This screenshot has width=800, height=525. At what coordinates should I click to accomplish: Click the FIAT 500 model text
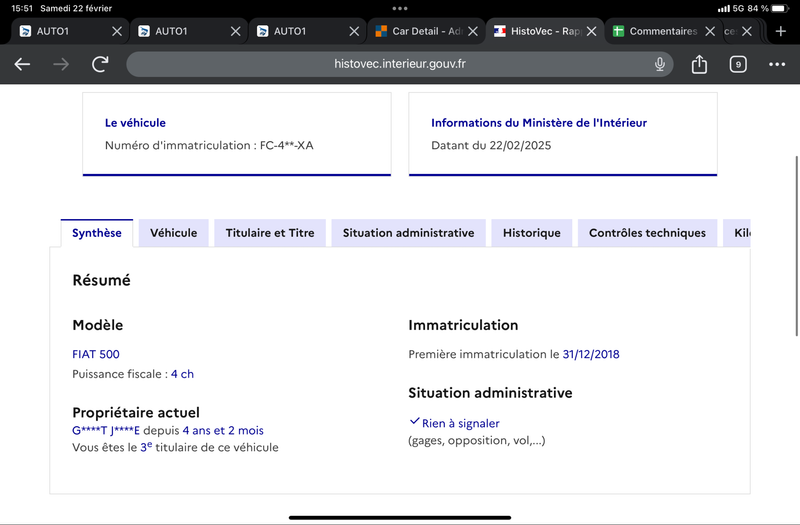pos(96,354)
